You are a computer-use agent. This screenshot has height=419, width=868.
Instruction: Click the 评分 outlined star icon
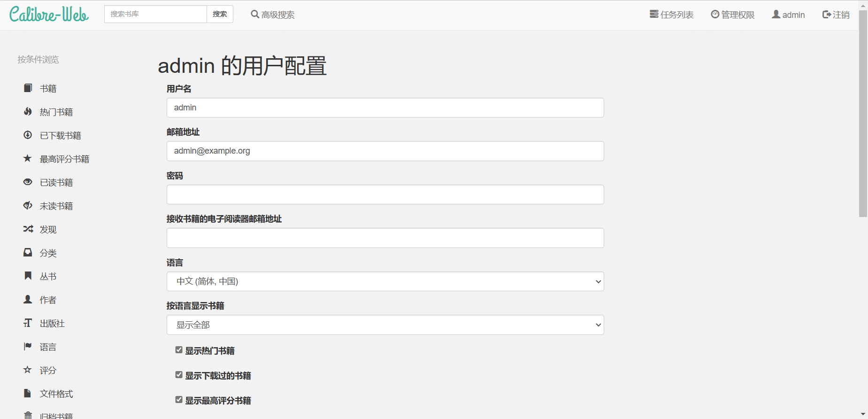28,370
